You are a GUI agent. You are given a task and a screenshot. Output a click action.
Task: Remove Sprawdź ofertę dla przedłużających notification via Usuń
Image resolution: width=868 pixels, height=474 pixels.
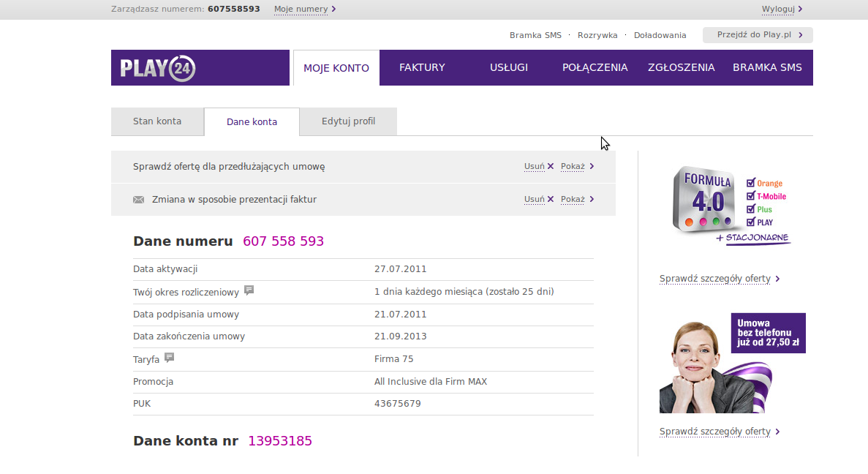pyautogui.click(x=535, y=166)
